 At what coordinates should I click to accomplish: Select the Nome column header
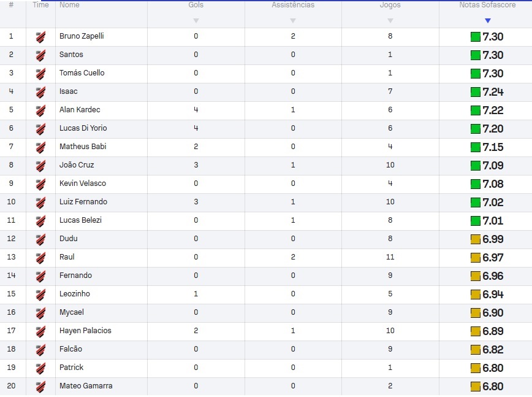[x=69, y=5]
